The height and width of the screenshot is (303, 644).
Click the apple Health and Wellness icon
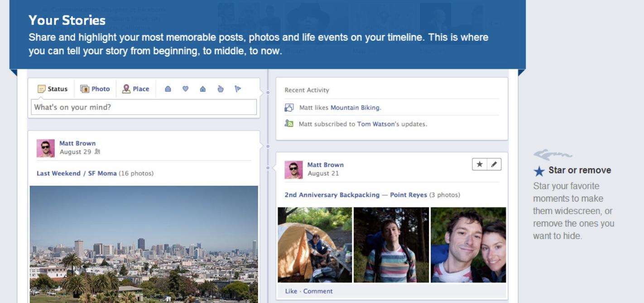221,89
